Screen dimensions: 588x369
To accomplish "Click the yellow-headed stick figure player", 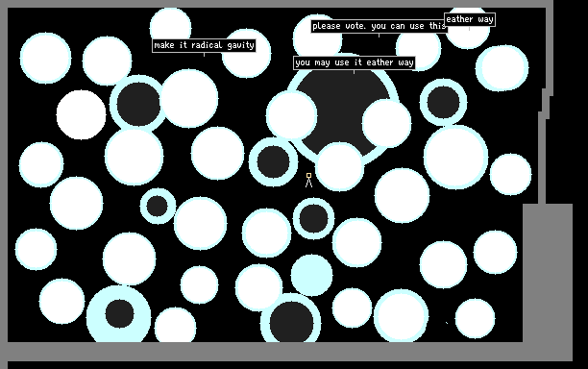I will click(x=308, y=180).
